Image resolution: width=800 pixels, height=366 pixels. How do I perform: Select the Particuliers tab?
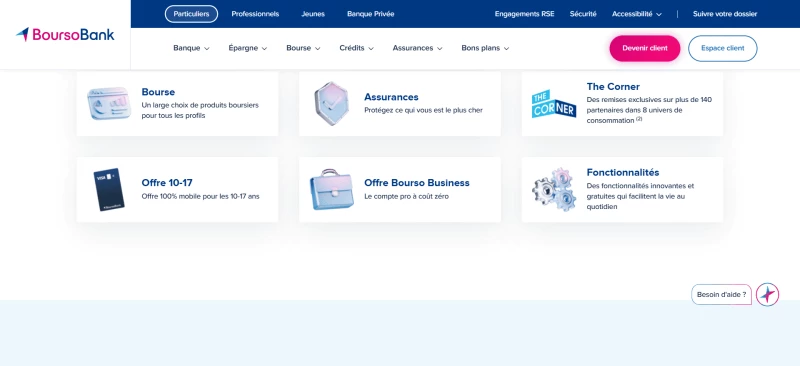pos(191,14)
